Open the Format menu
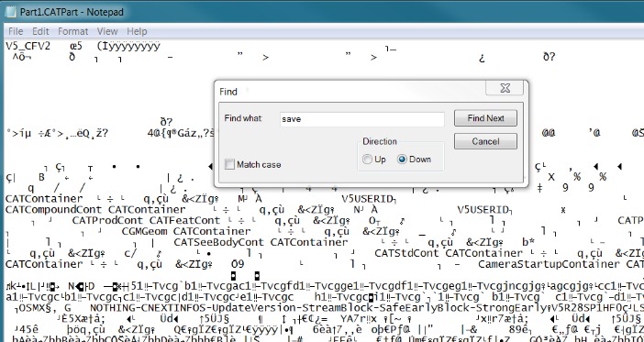 pos(72,31)
